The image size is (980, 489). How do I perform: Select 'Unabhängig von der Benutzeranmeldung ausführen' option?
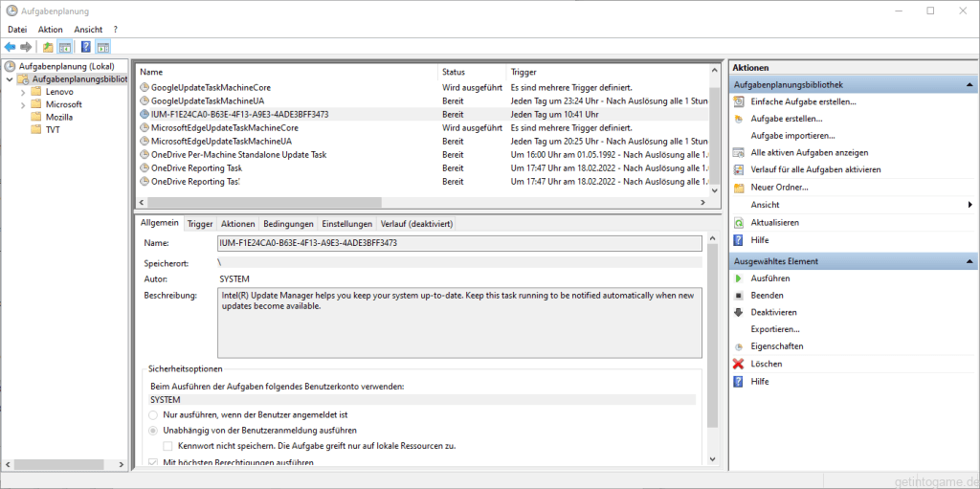tap(154, 431)
